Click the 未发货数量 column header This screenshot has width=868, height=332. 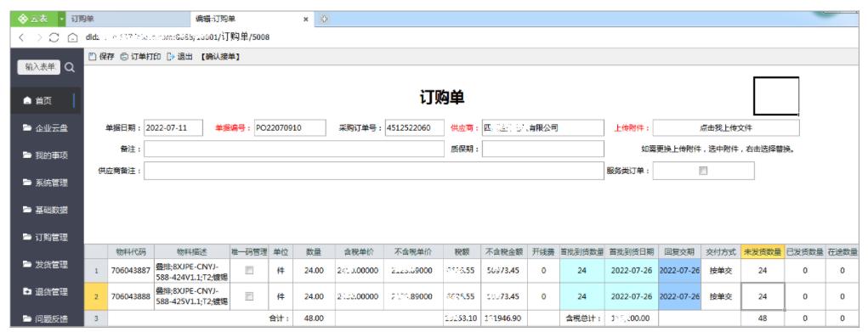pos(763,251)
